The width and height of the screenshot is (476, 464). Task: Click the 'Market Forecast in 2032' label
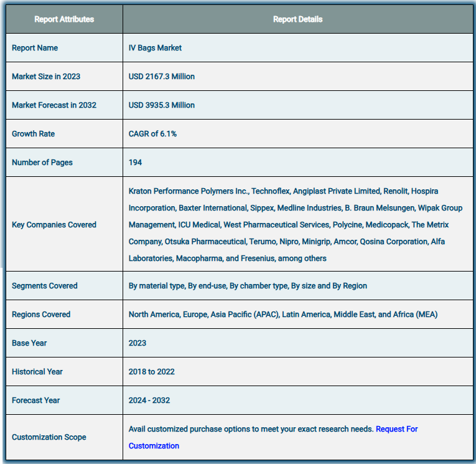click(54, 105)
